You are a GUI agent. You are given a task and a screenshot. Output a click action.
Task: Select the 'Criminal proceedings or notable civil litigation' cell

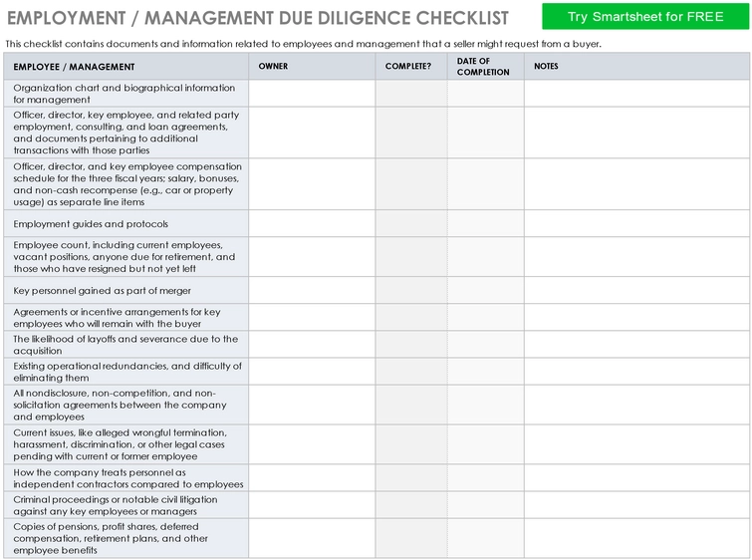pyautogui.click(x=126, y=505)
